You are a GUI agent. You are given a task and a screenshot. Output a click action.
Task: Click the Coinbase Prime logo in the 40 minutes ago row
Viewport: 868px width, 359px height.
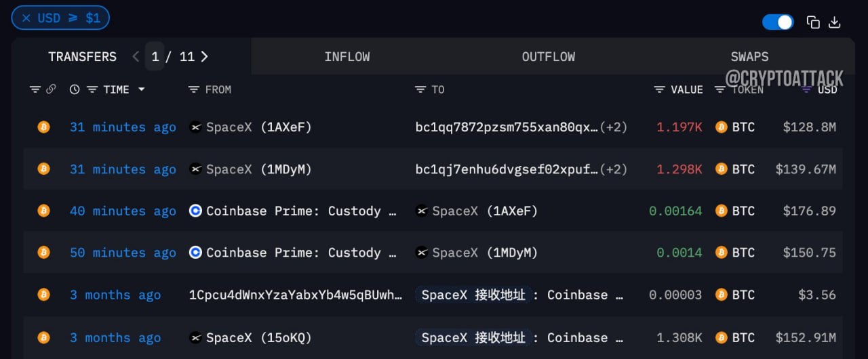pos(195,211)
